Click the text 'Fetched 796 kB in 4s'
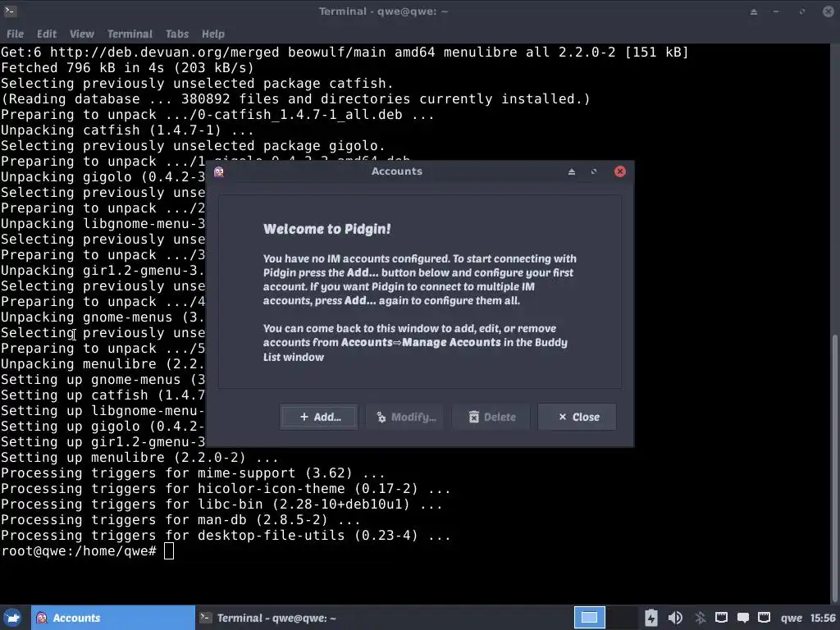The image size is (840, 630). tap(83, 67)
